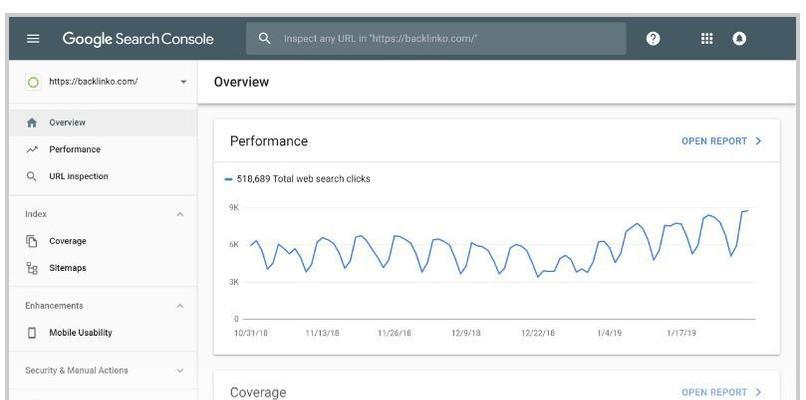Viewport: 806px width, 400px height.
Task: Open the notifications bell icon
Action: point(739,39)
